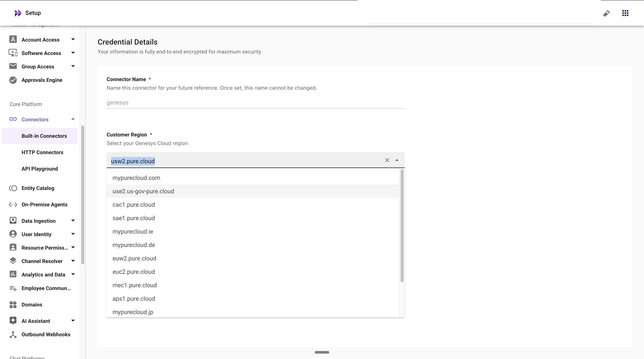Open the Outbound Webhooks page
The image size is (644, 359).
(46, 335)
